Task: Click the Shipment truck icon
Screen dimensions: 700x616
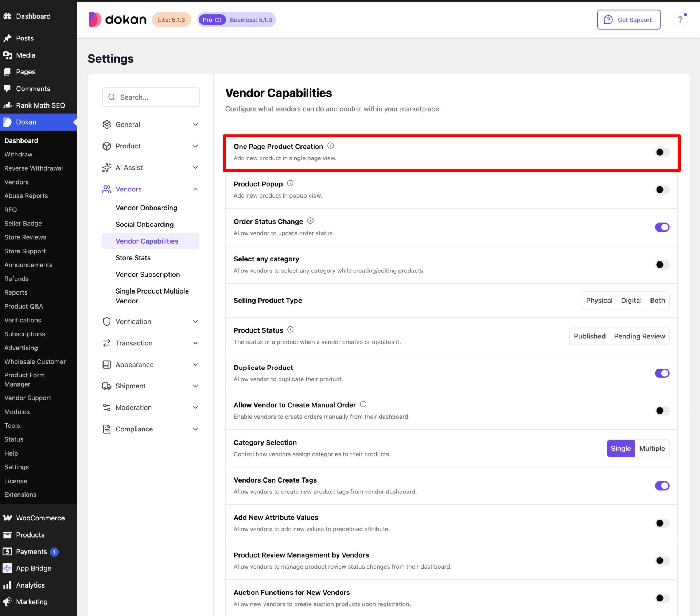Action: [x=106, y=386]
